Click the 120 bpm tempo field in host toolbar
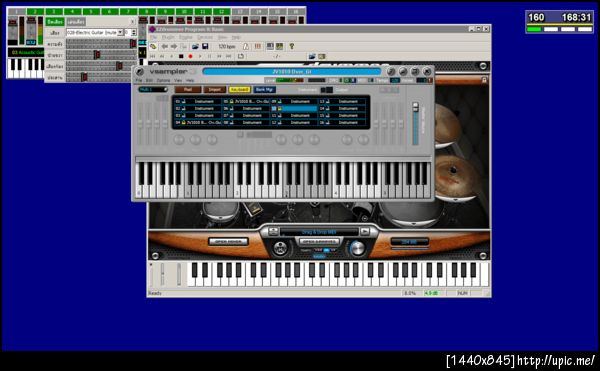The image size is (600, 371). coord(227,46)
